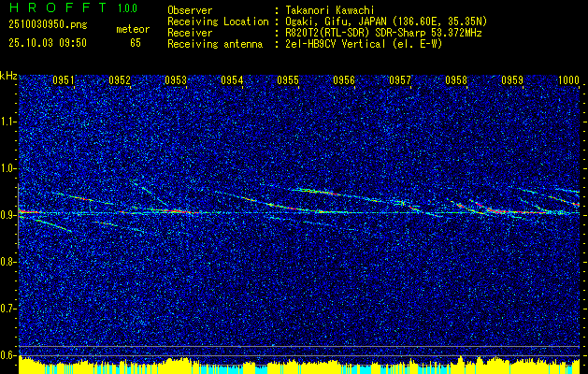588x374 pixels.
Task: Click the Receiver label
Action: point(190,33)
